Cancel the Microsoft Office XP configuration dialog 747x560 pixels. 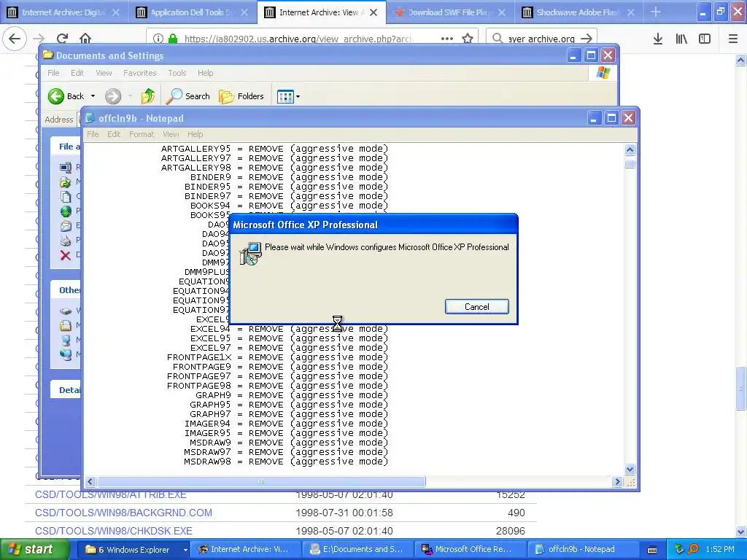(476, 307)
